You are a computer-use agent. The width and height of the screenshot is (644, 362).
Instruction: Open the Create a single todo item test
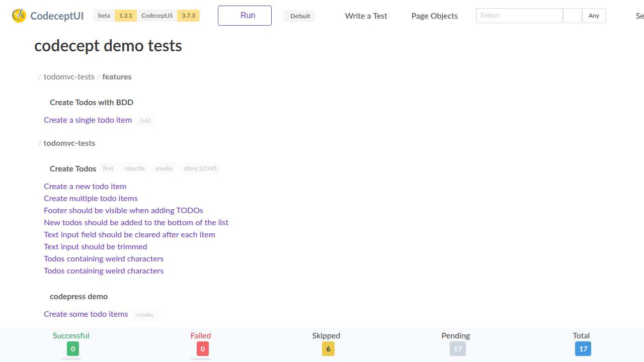[88, 120]
